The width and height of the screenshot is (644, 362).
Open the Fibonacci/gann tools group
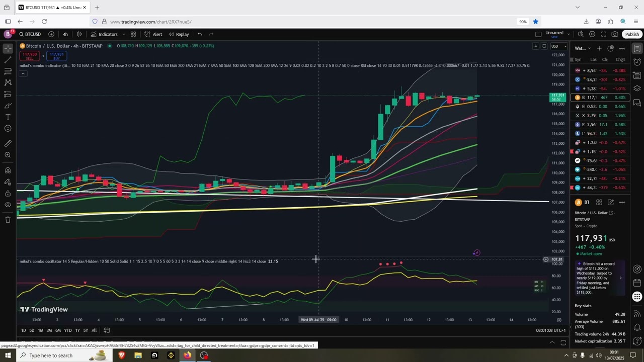[8, 71]
